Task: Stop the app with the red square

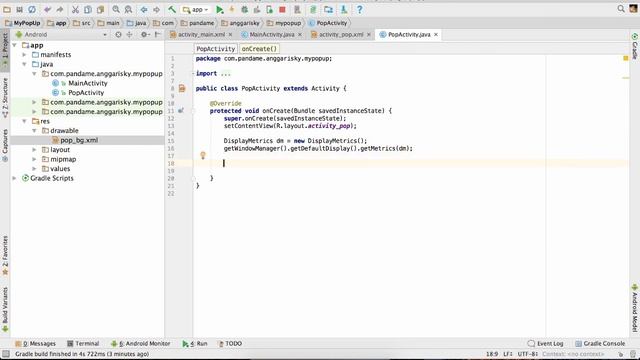Action: tap(282, 9)
